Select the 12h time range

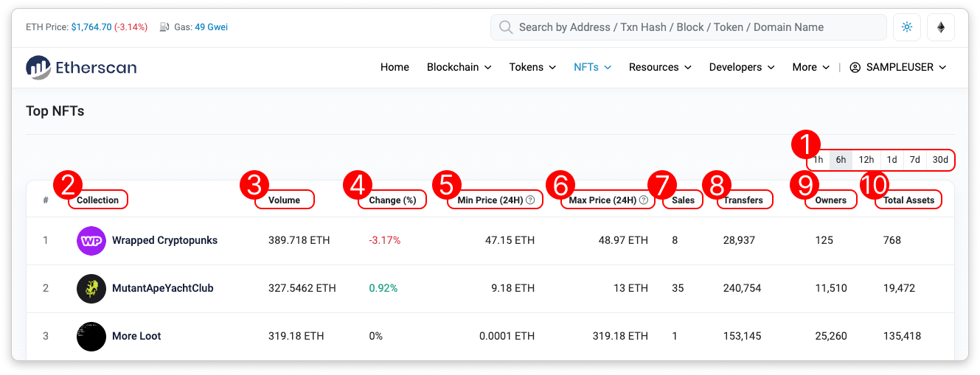(866, 160)
